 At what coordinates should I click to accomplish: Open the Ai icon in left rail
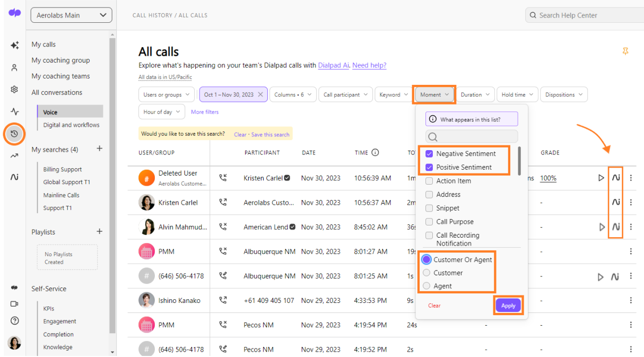(x=15, y=177)
